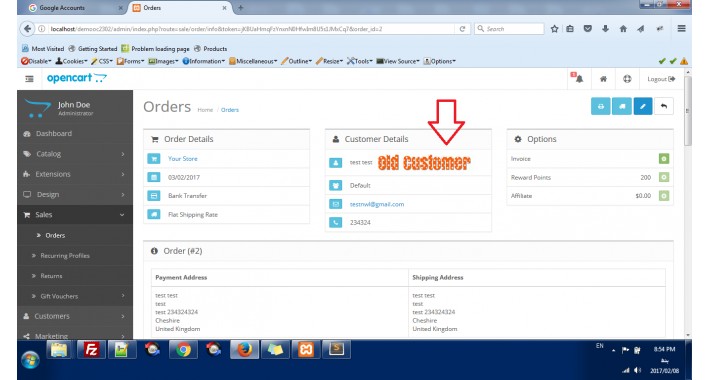Open the Miscellaneous developer toolbar dropdown

(x=253, y=61)
